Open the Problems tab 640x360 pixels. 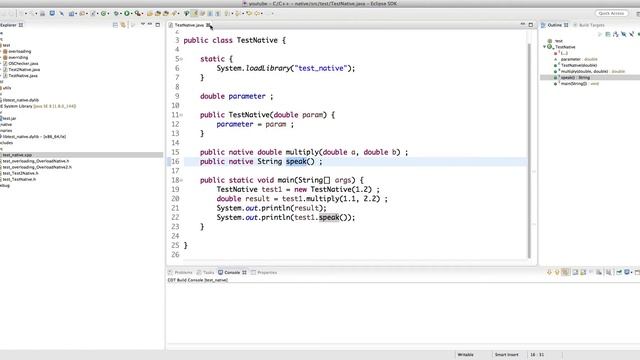point(180,272)
